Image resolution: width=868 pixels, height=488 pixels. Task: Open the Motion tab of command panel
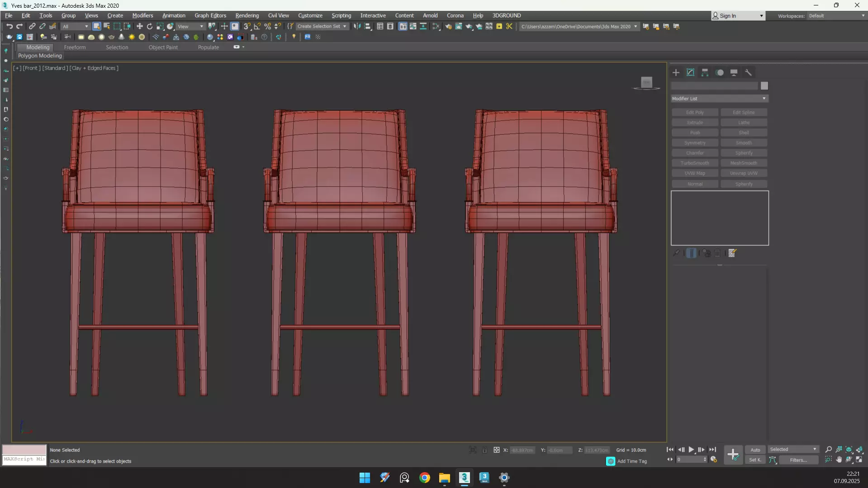[x=720, y=72]
